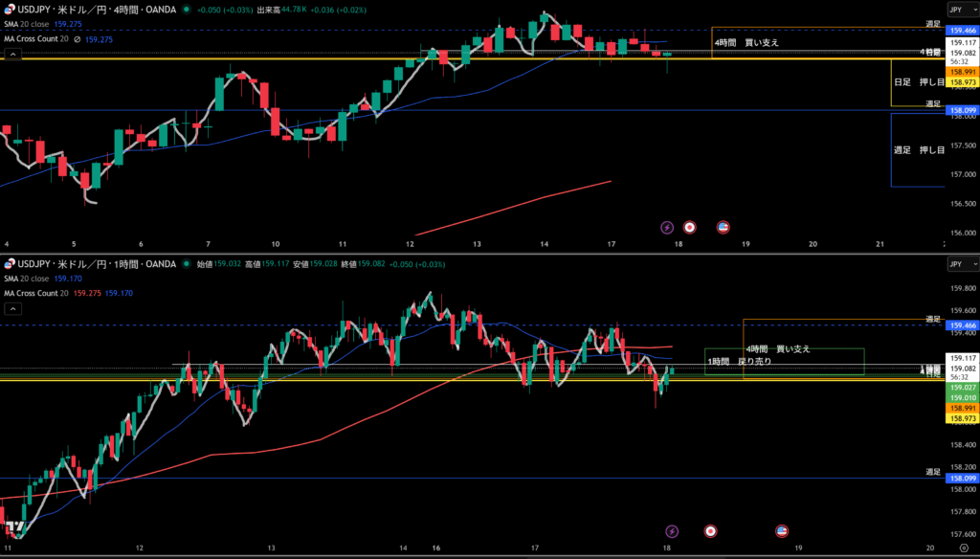Open the US flag economic event in the bottom chart
This screenshot has height=559, width=980.
tap(781, 530)
